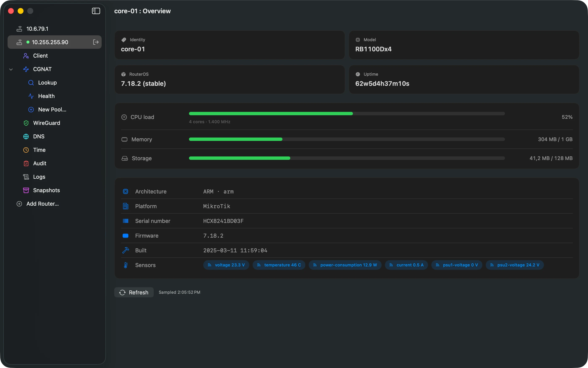Open the DNS section

(x=54, y=136)
